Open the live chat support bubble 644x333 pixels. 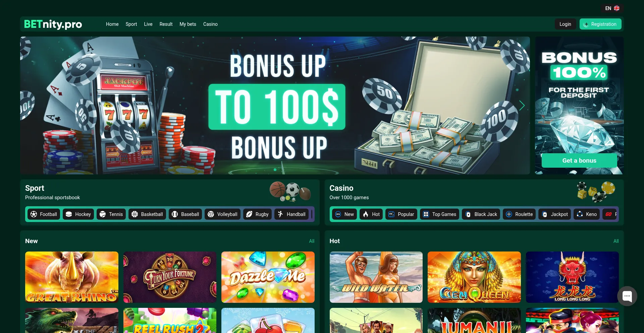pos(627,296)
